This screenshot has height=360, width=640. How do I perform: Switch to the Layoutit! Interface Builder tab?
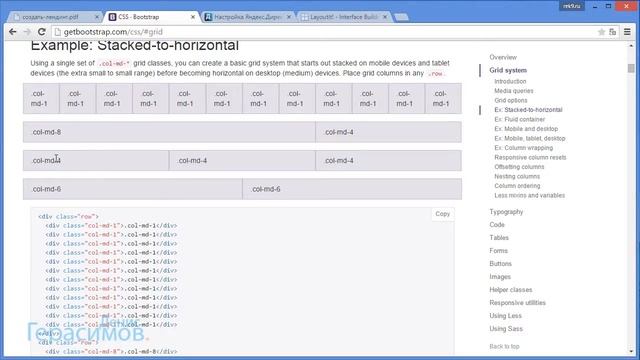[x=344, y=17]
